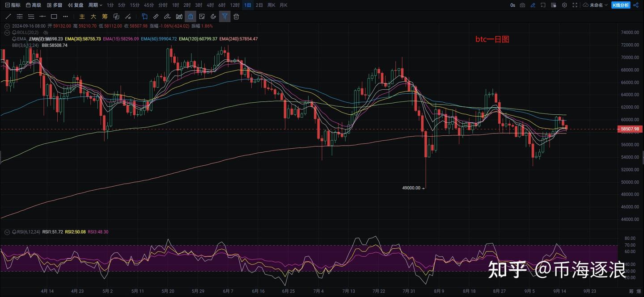
Task: Select the parallel channel lines tool
Action: 20,17
